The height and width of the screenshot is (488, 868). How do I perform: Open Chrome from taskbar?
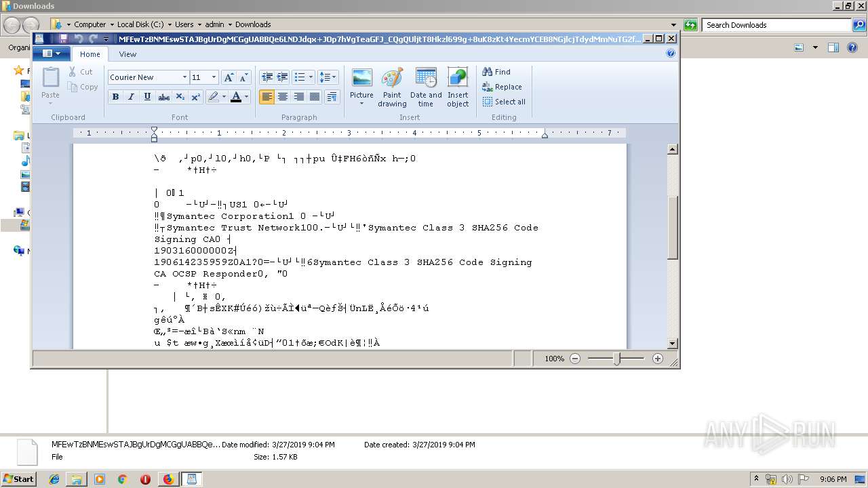(122, 479)
